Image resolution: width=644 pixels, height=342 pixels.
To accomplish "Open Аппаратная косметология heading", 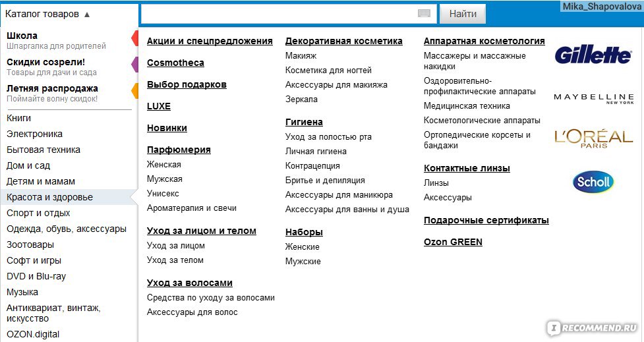I will pos(484,41).
